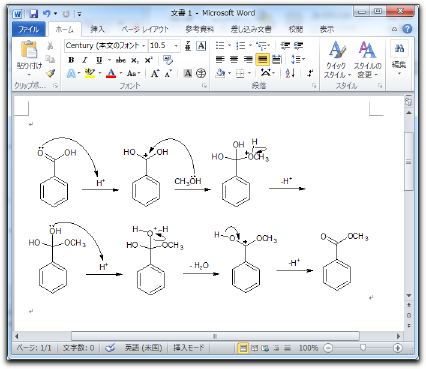
Task: Click the Show/Hide paragraph marks icon
Action: point(310,73)
